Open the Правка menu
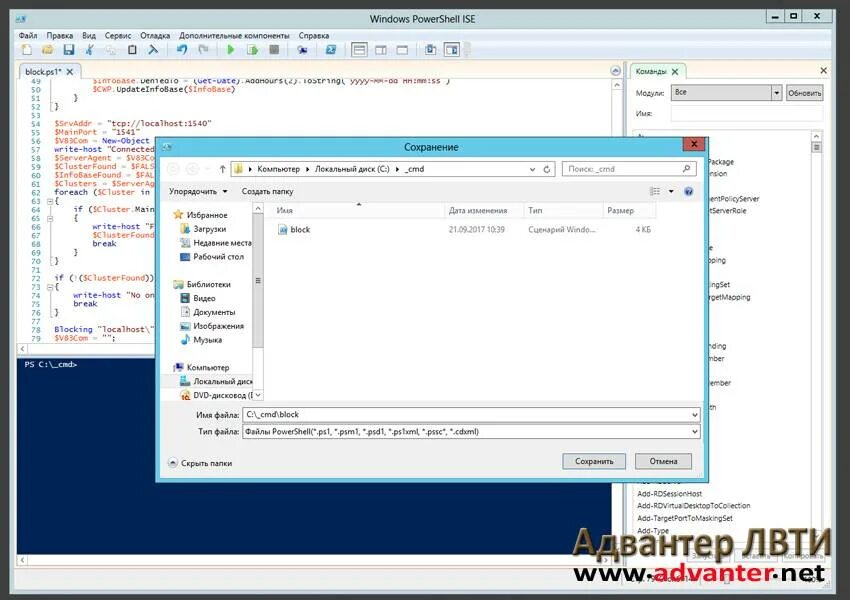Viewport: 850px width, 600px height. (x=60, y=35)
